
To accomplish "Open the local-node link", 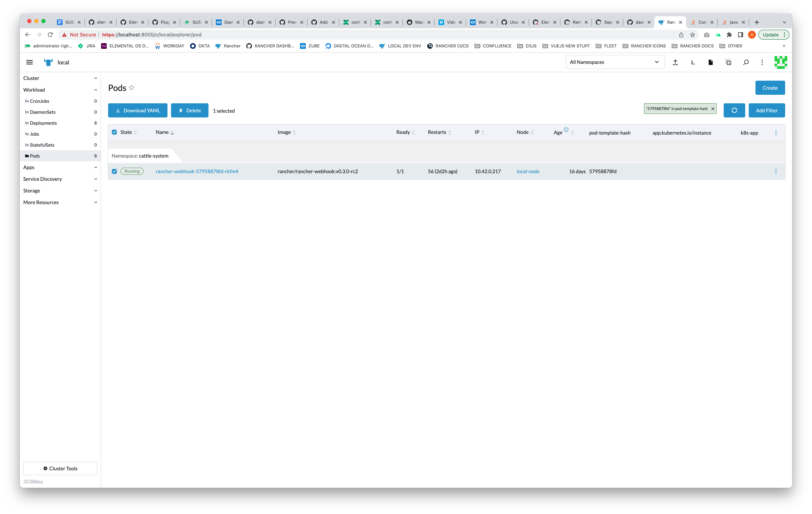I will point(528,171).
